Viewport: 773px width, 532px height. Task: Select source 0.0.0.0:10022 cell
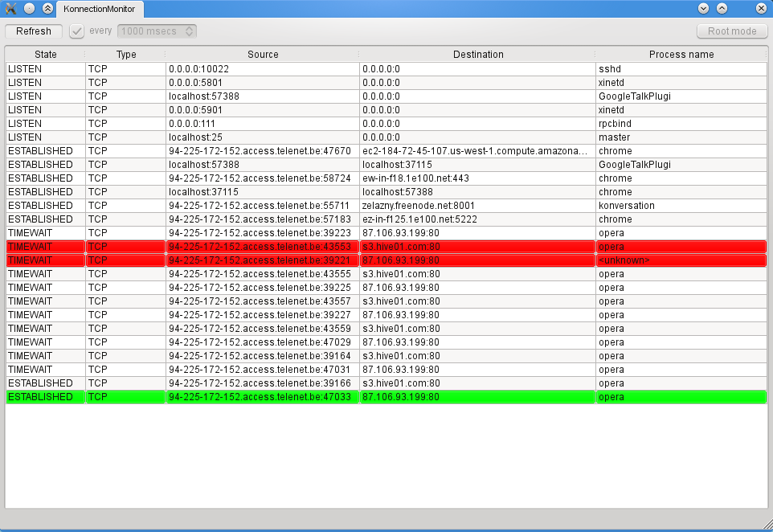[x=263, y=69]
